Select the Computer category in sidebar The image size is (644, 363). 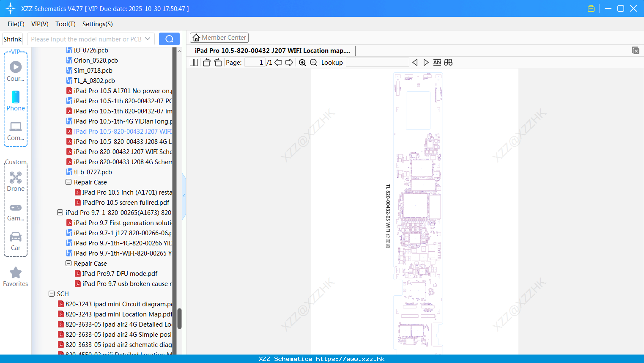(x=16, y=131)
